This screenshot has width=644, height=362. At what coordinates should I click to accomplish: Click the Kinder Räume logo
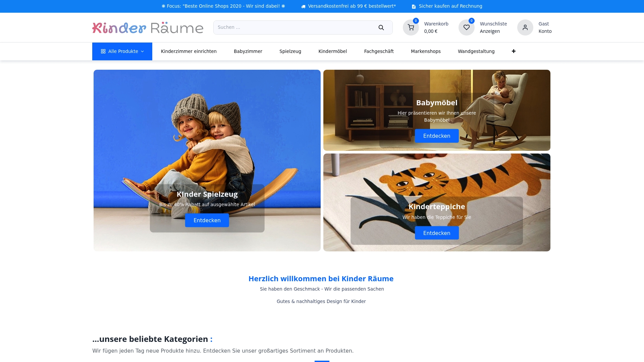(x=148, y=27)
